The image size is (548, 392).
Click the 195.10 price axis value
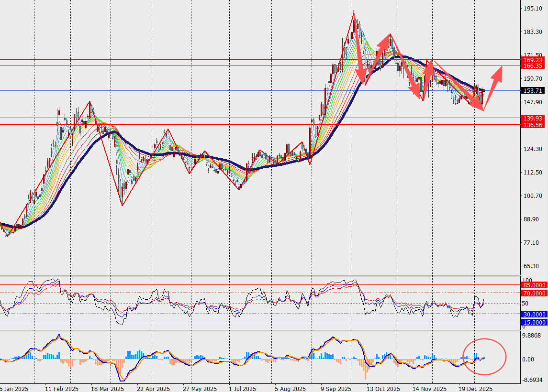tap(532, 9)
